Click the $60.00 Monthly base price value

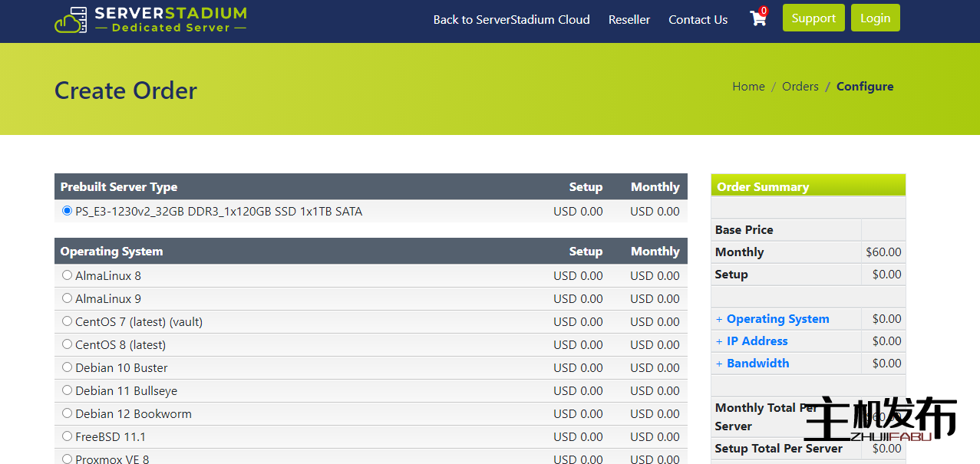(883, 252)
